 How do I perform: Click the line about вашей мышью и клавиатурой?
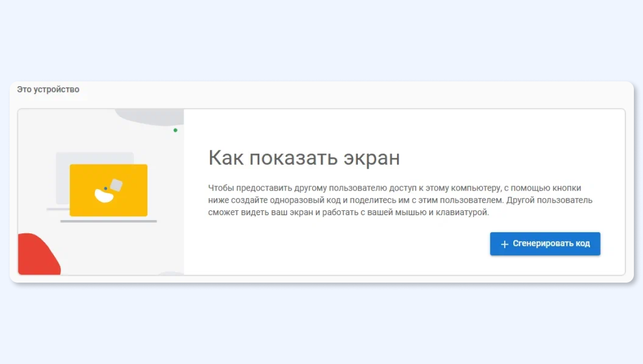[348, 213]
